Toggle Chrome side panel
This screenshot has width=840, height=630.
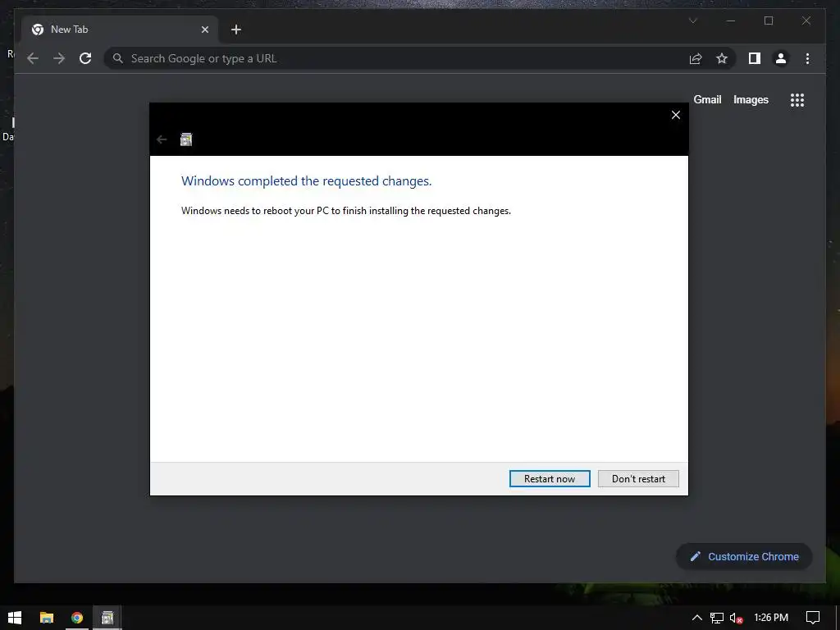coord(755,58)
